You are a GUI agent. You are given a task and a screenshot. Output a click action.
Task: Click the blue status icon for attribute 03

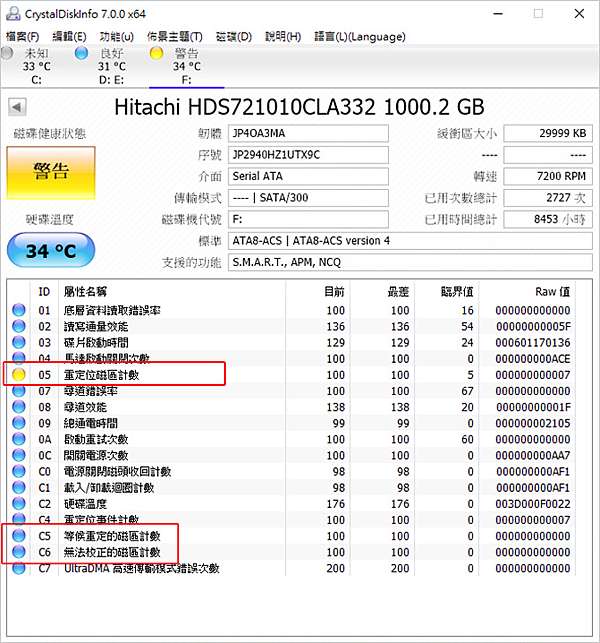tap(18, 342)
